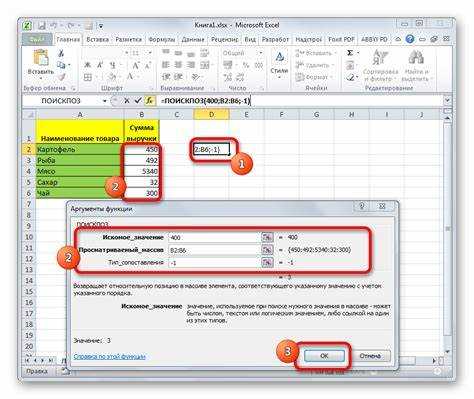This screenshot has width=474, height=399.
Task: Apply font color with A icon
Action: tap(130, 77)
